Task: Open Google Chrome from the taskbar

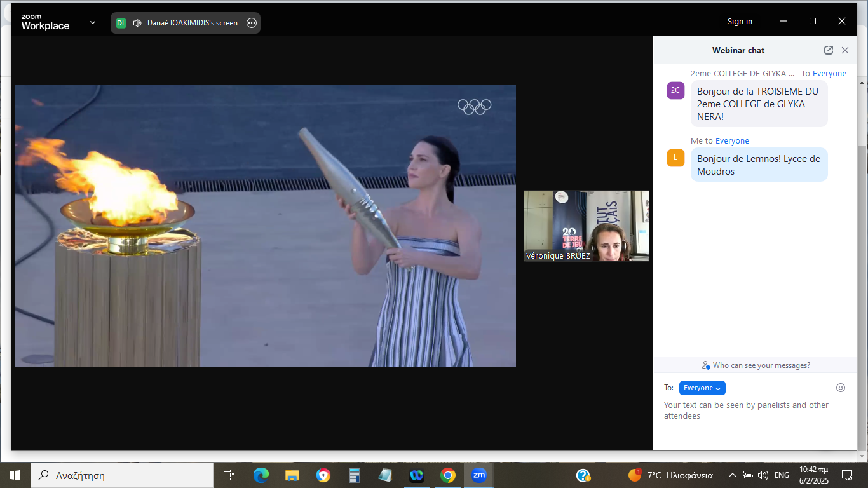Action: [x=448, y=475]
